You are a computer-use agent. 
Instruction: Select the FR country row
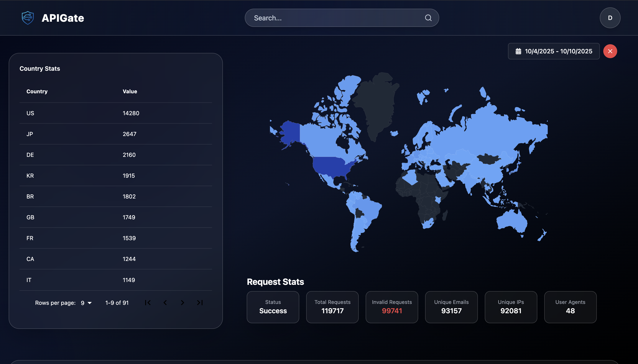115,238
